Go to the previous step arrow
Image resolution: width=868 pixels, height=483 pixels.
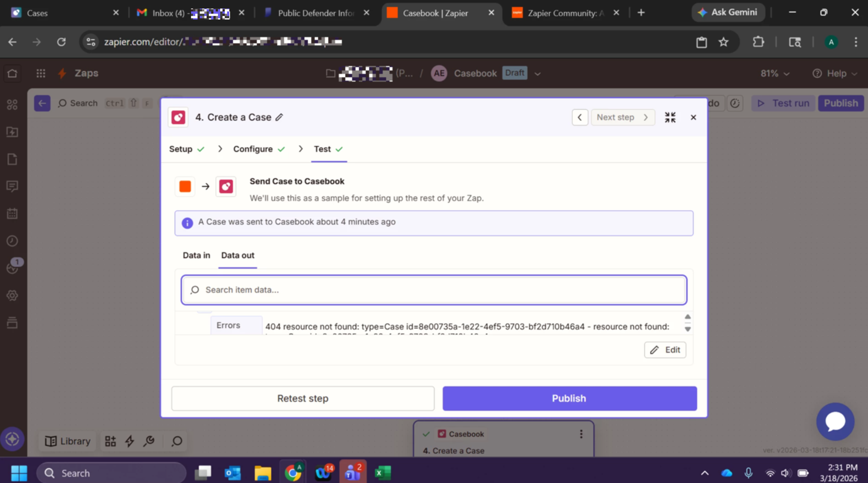580,117
